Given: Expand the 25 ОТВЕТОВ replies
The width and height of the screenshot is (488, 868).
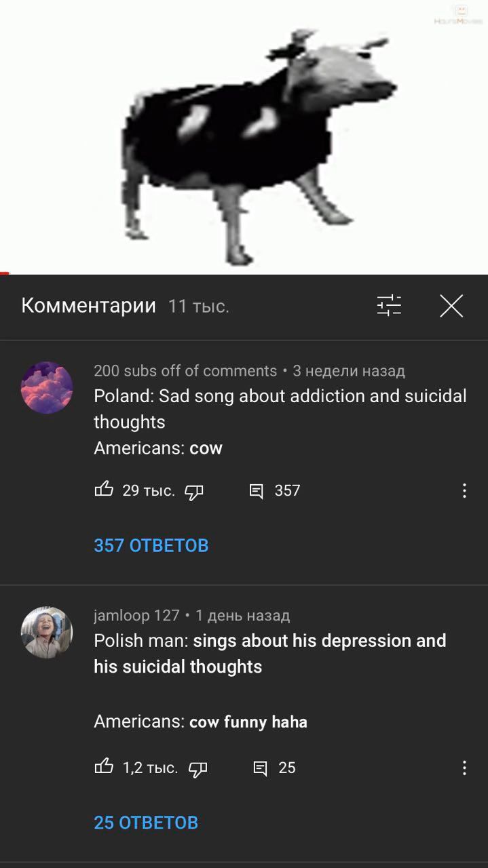Looking at the screenshot, I should 146,823.
